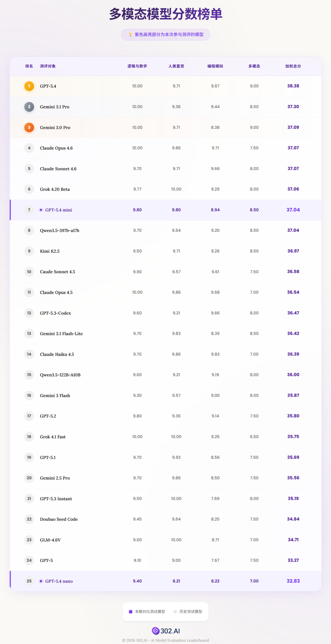Click the 编程模拟 column header
Image resolution: width=331 pixels, height=644 pixels.
coord(215,66)
